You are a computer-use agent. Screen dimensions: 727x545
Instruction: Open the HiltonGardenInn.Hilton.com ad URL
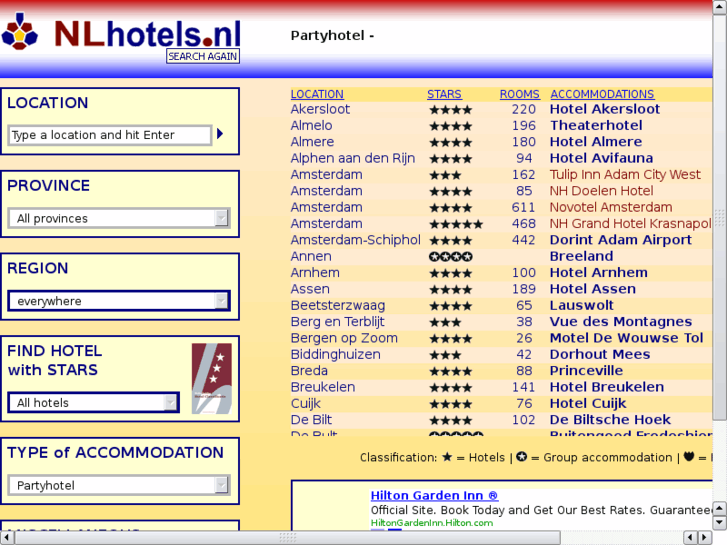click(432, 523)
